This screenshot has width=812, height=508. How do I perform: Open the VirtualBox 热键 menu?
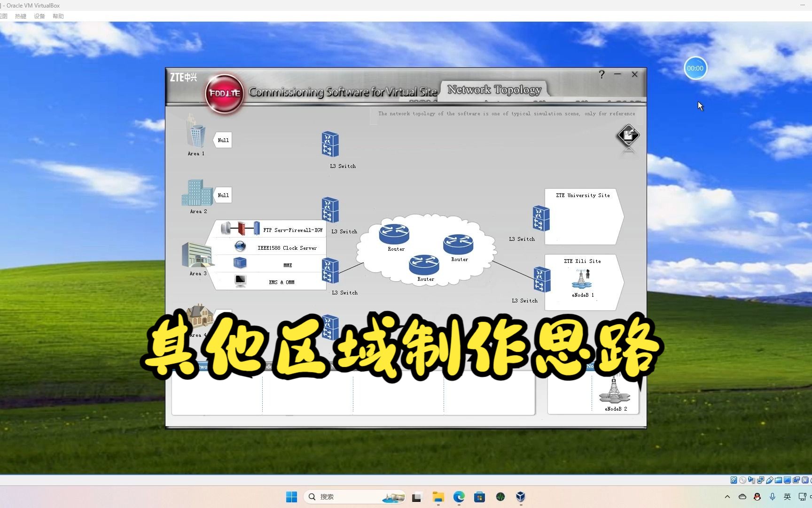[x=21, y=16]
